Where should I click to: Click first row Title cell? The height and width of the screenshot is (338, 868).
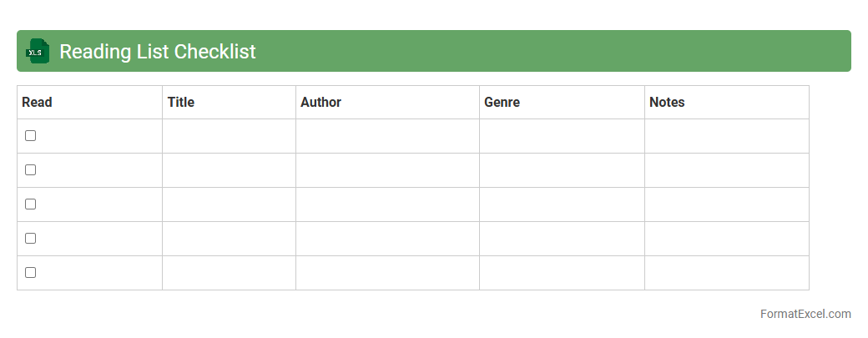click(x=229, y=136)
